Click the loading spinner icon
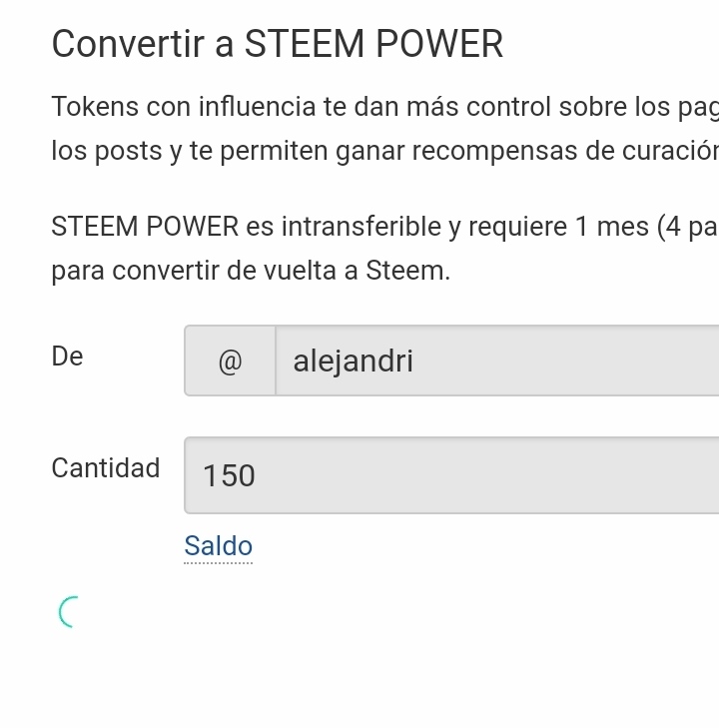This screenshot has height=728, width=719. click(x=69, y=612)
